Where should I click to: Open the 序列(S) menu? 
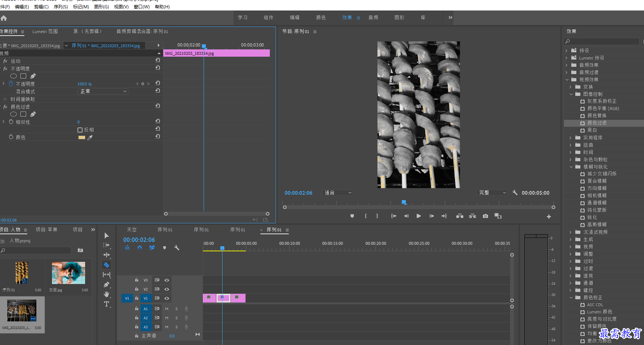tap(61, 7)
